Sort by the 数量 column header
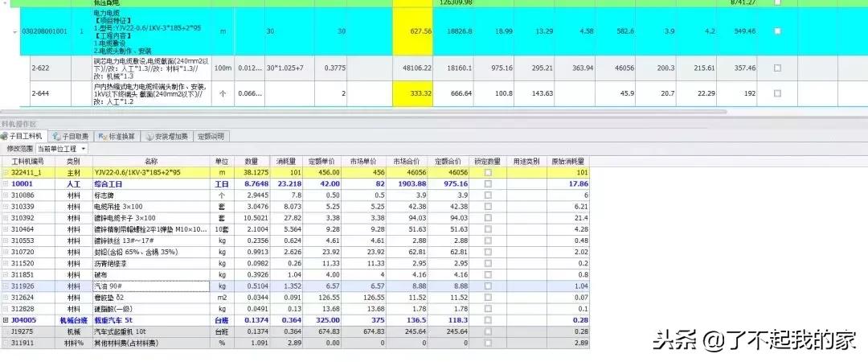Viewport: 868px width, 362px height. 252,162
